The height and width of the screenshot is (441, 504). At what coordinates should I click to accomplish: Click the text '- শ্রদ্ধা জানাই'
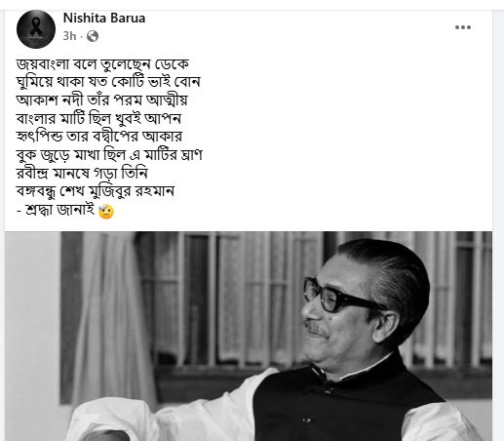[56, 210]
